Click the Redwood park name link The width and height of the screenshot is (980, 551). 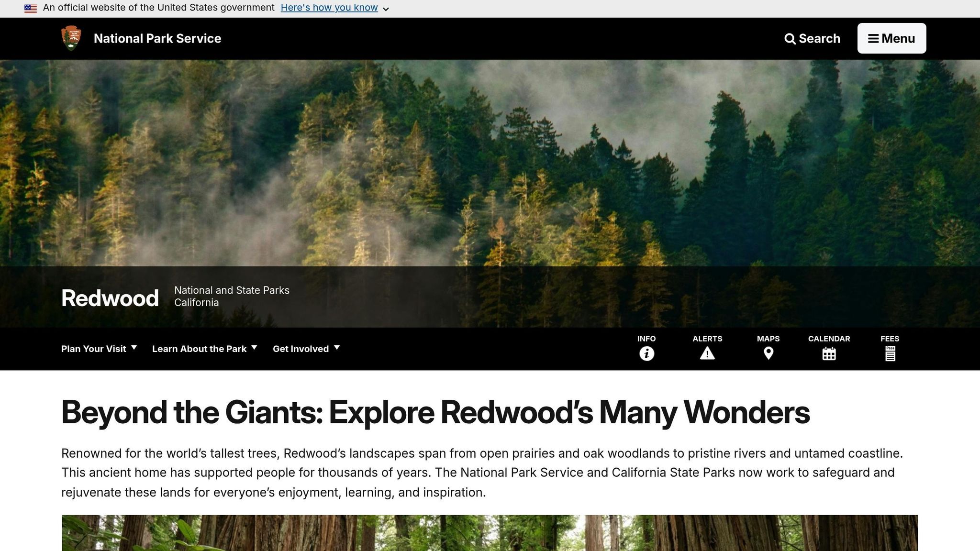point(110,298)
